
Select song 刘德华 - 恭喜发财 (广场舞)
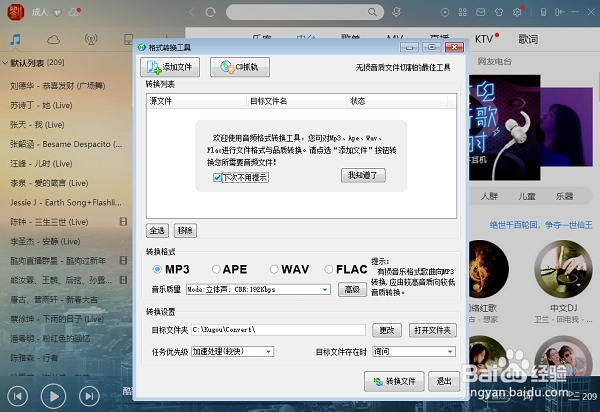57,86
